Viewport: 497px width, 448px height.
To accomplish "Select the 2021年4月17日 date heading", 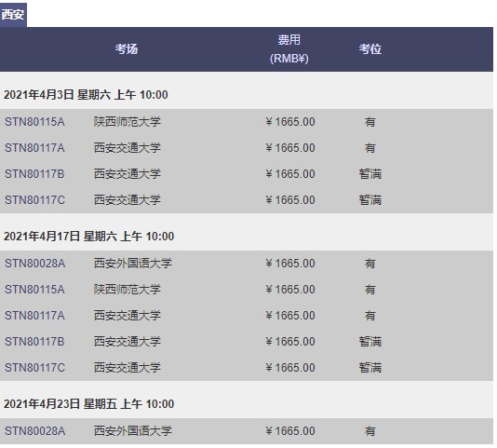I will pos(88,237).
